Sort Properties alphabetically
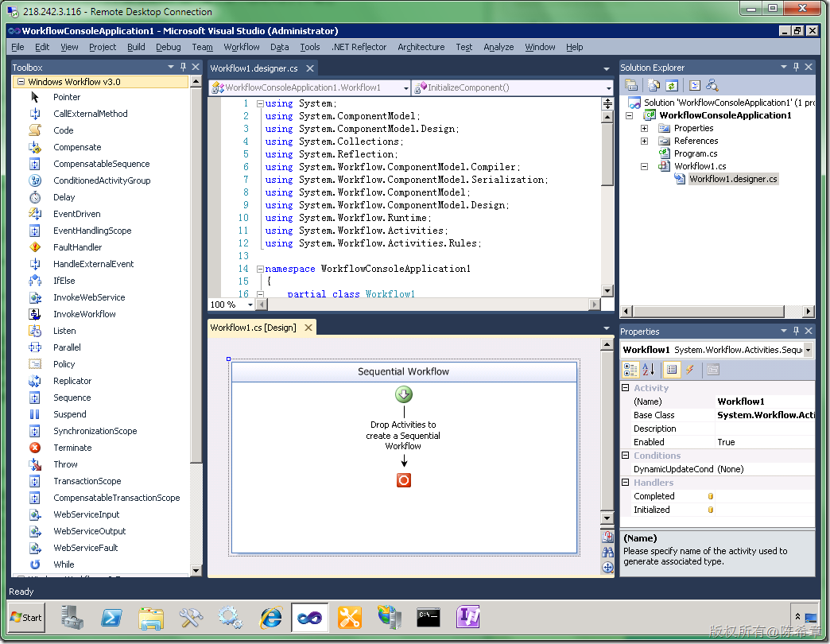Image resolution: width=830 pixels, height=644 pixels. tap(649, 370)
